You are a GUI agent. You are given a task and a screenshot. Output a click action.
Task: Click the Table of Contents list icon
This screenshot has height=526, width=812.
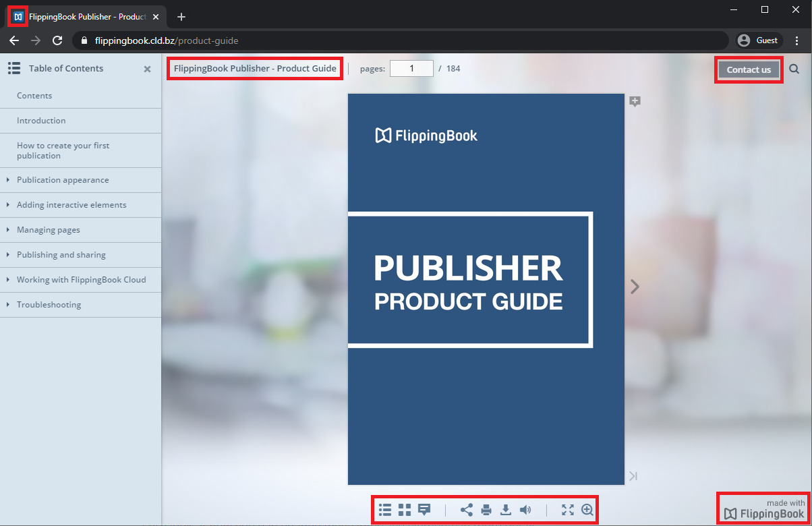(14, 68)
